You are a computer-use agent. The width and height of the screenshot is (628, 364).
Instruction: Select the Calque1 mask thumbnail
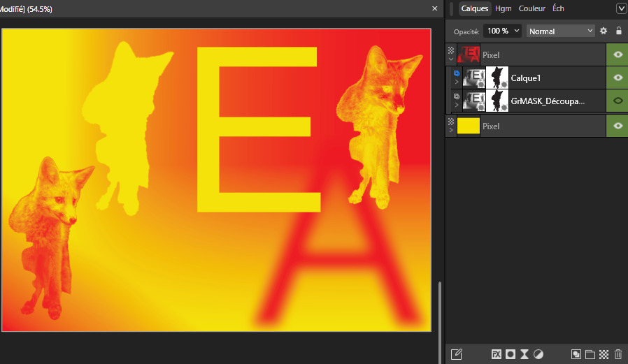pyautogui.click(x=497, y=78)
